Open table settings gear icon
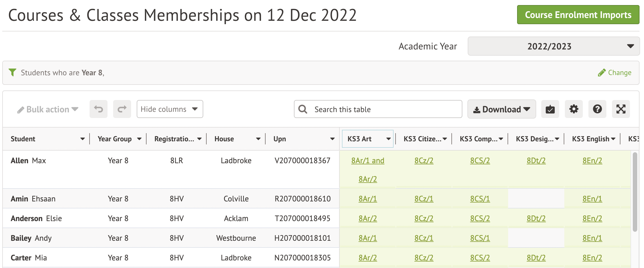Screen dimensions: 644x268 point(574,109)
